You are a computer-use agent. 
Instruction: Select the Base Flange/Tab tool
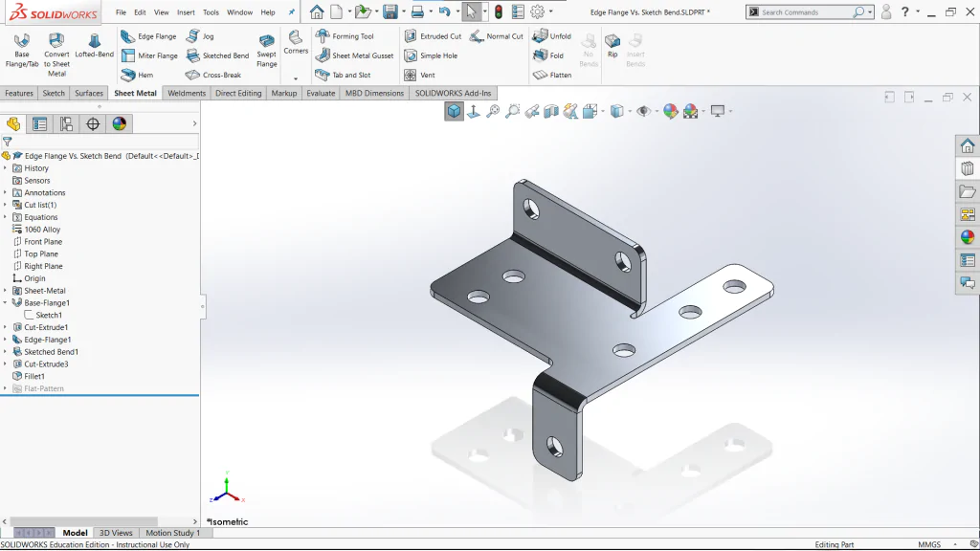pos(22,50)
